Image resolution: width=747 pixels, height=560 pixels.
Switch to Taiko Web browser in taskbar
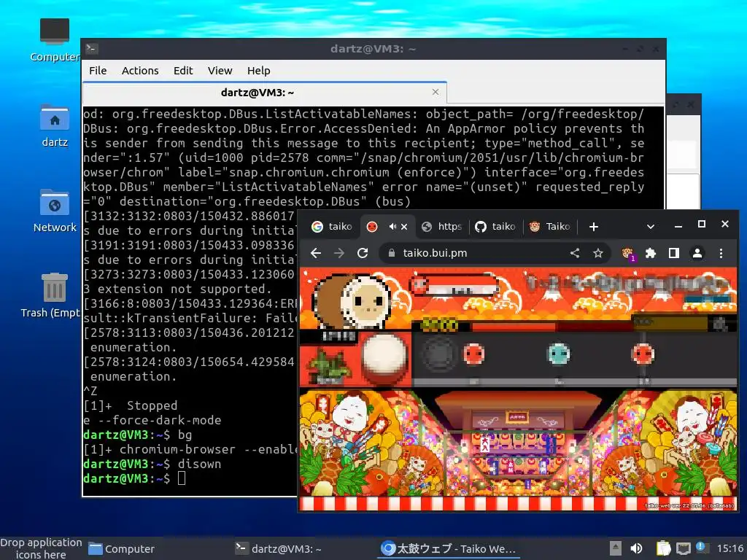pos(449,548)
